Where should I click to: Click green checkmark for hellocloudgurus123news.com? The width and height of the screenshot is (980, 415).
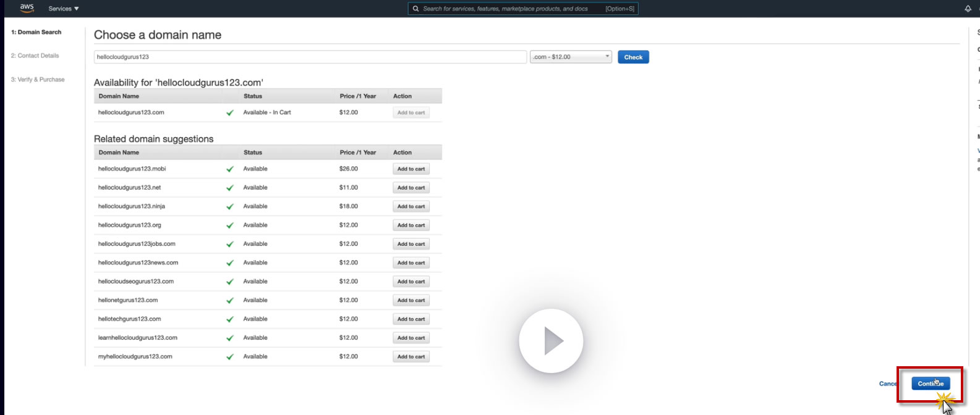[x=230, y=263]
